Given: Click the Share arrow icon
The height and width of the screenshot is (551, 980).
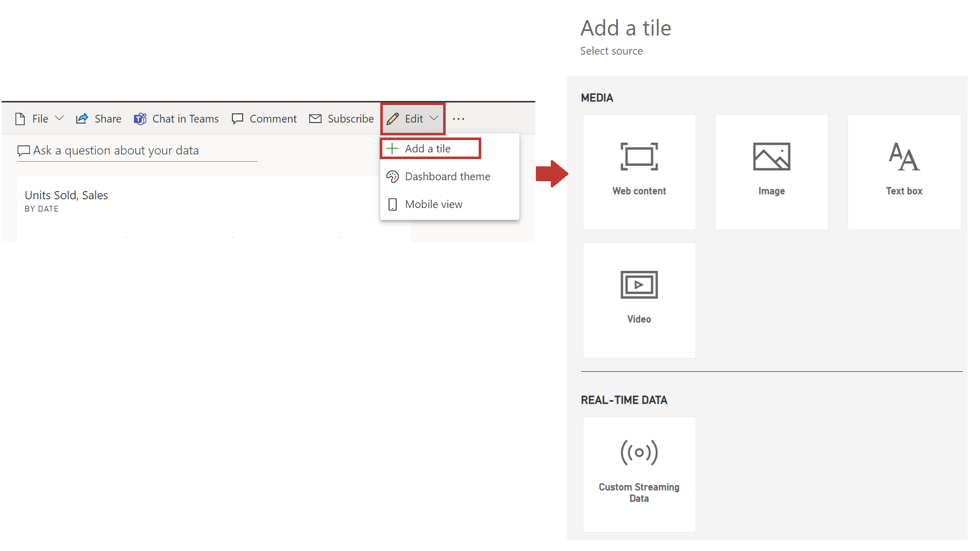Looking at the screenshot, I should pos(82,119).
